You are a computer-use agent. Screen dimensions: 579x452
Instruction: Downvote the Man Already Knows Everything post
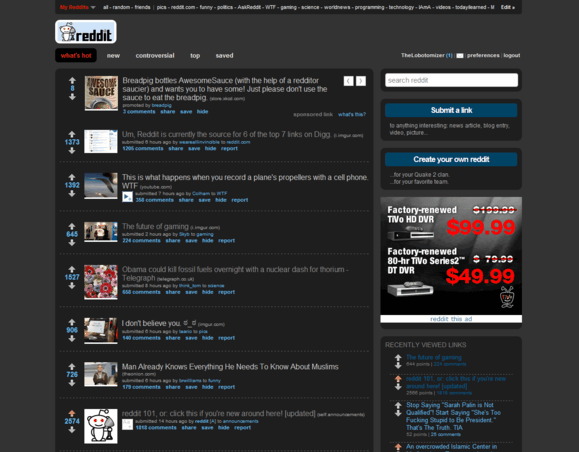click(x=72, y=383)
